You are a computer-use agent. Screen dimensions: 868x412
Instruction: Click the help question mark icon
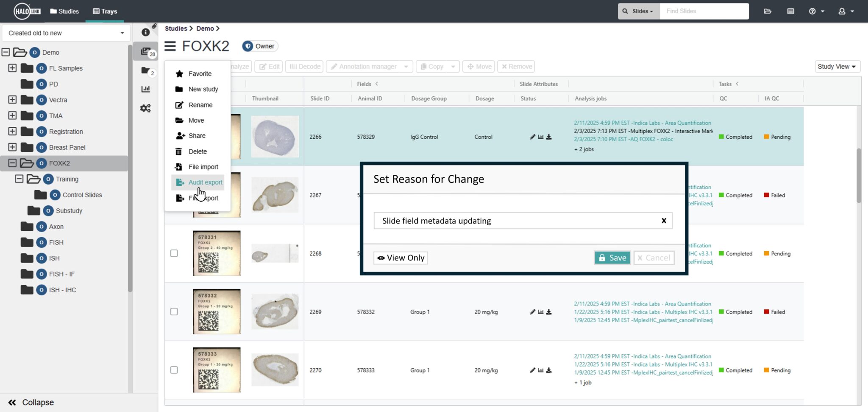[x=812, y=11]
